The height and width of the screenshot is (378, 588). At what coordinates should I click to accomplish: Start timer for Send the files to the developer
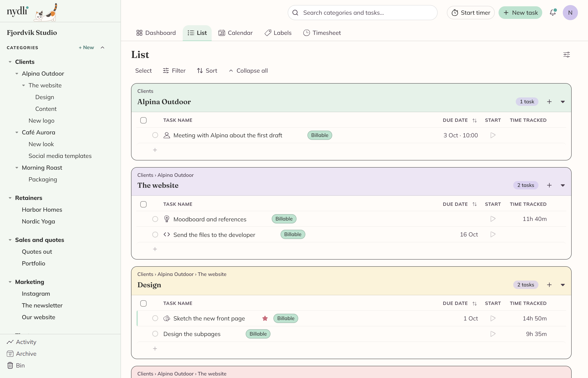[x=493, y=234]
